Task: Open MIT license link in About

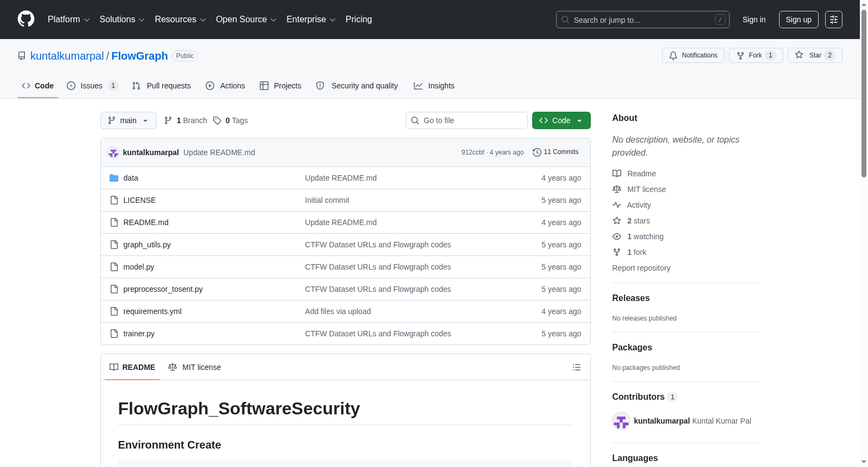Action: (639, 189)
